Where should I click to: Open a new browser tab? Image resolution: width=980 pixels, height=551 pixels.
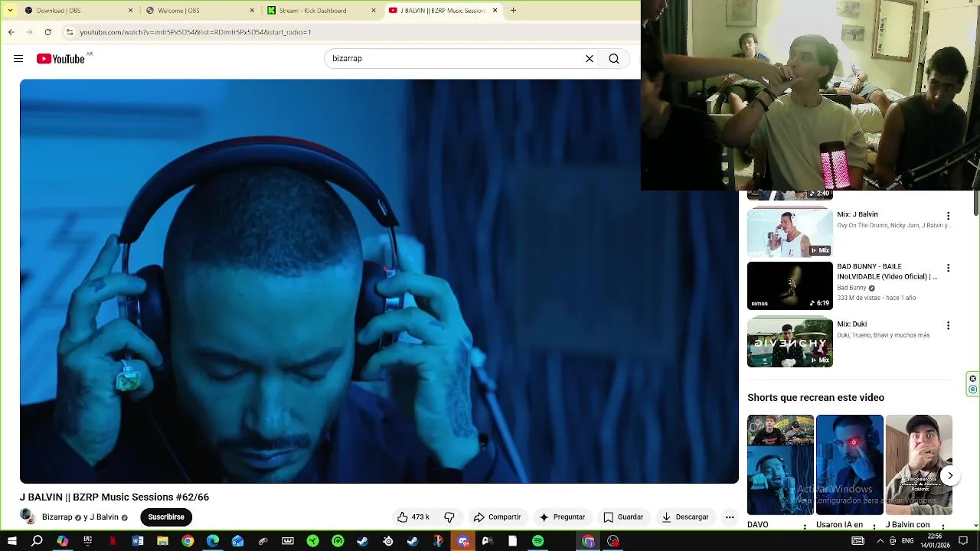(x=514, y=11)
